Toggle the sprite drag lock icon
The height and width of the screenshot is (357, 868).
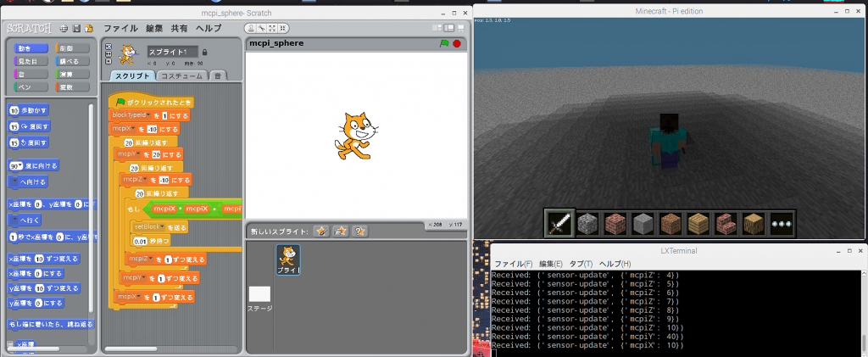pyautogui.click(x=205, y=52)
